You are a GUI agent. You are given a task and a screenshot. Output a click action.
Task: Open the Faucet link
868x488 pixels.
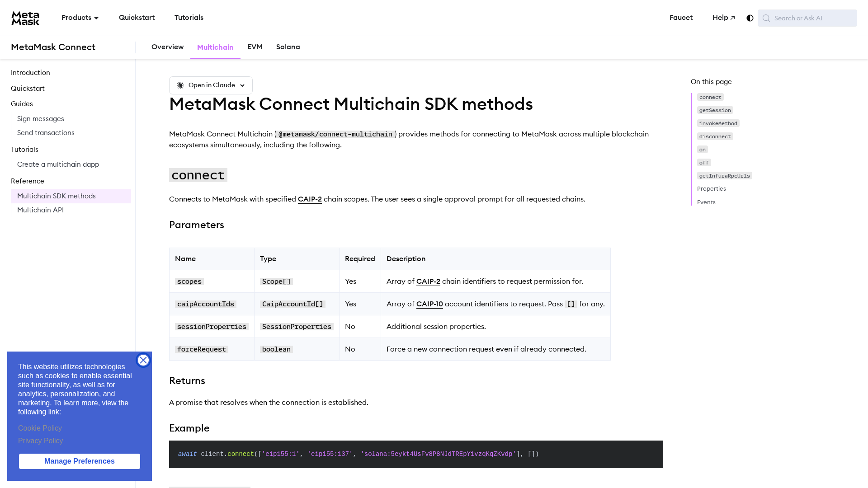(681, 18)
